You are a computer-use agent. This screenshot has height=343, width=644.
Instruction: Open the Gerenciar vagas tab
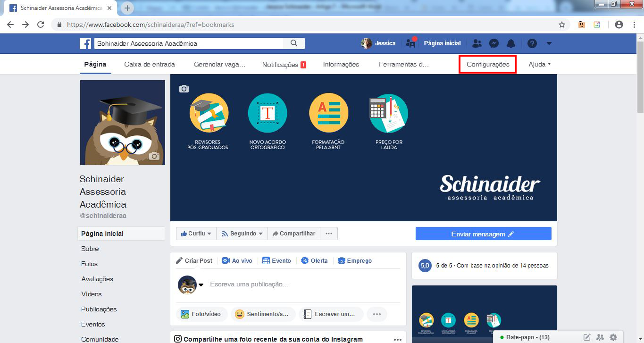pos(219,64)
